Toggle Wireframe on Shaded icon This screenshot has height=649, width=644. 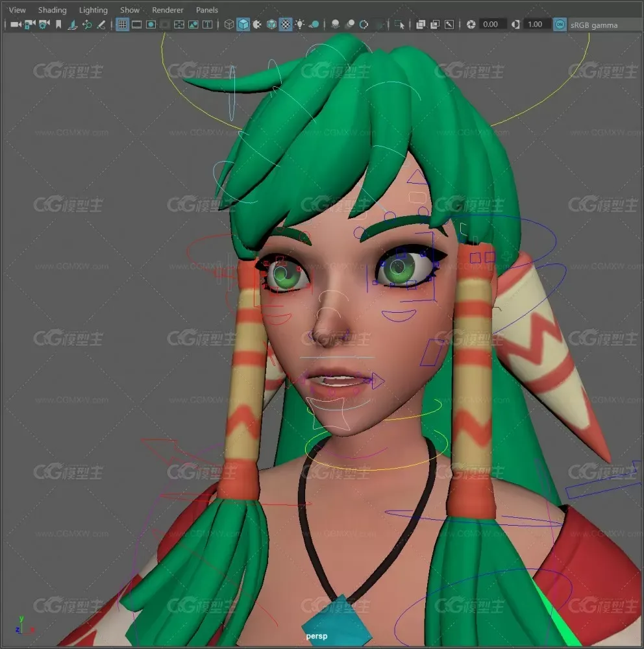tap(271, 25)
